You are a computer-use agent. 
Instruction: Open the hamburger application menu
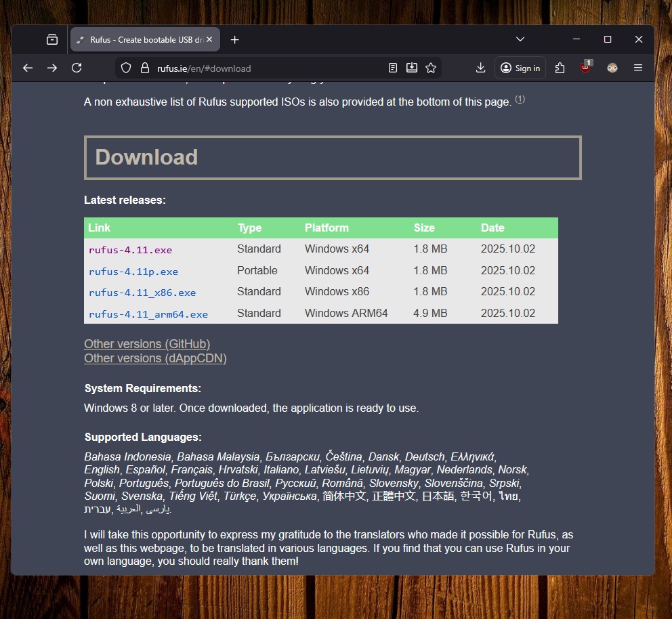(x=637, y=68)
